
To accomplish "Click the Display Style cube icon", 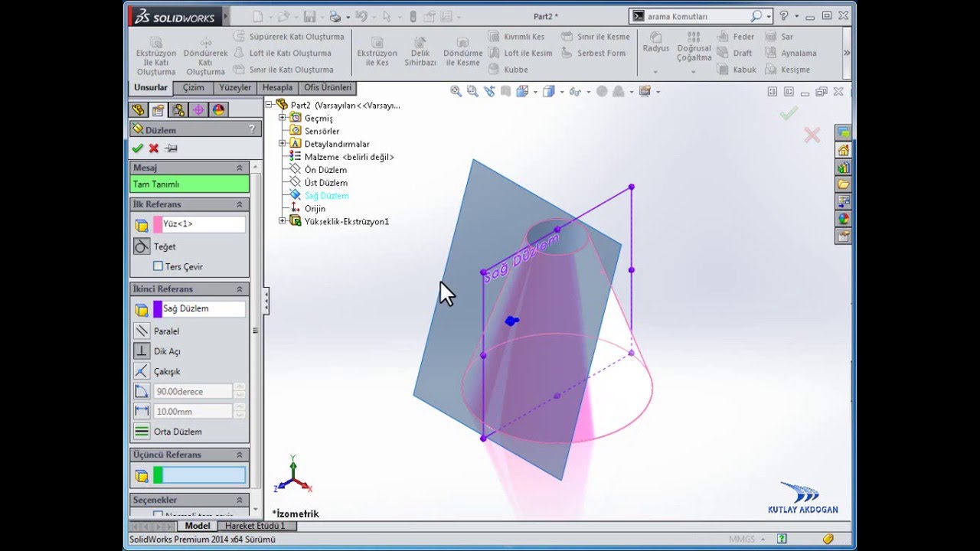I will 548,91.
